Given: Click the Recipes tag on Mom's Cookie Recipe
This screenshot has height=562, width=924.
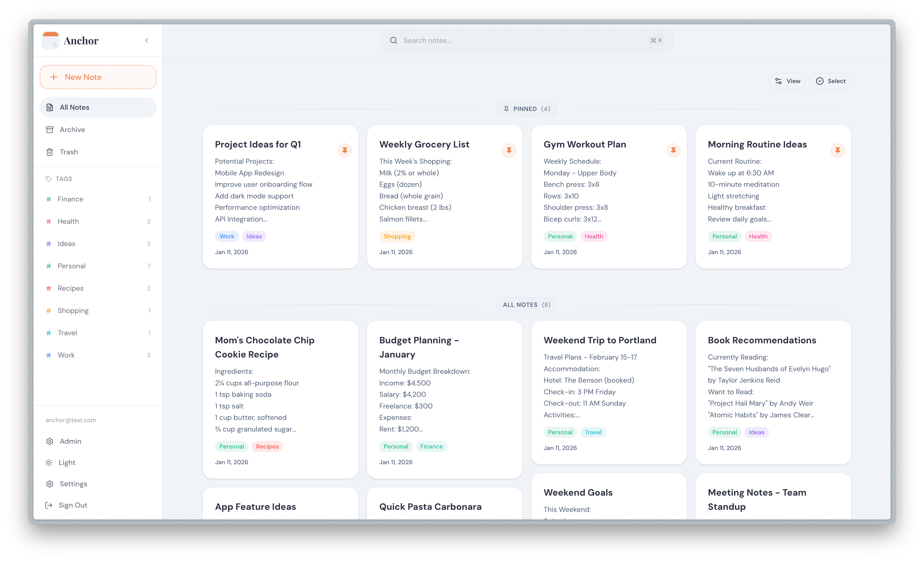Looking at the screenshot, I should click(267, 447).
